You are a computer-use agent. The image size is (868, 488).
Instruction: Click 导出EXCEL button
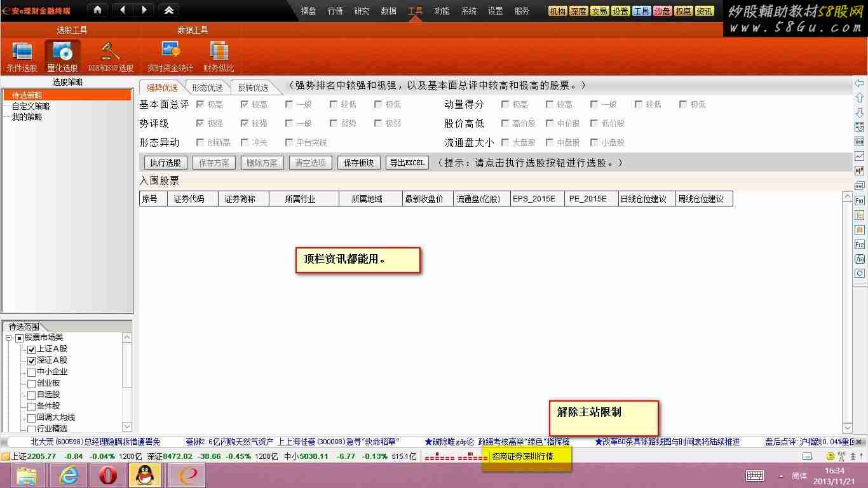pos(407,163)
